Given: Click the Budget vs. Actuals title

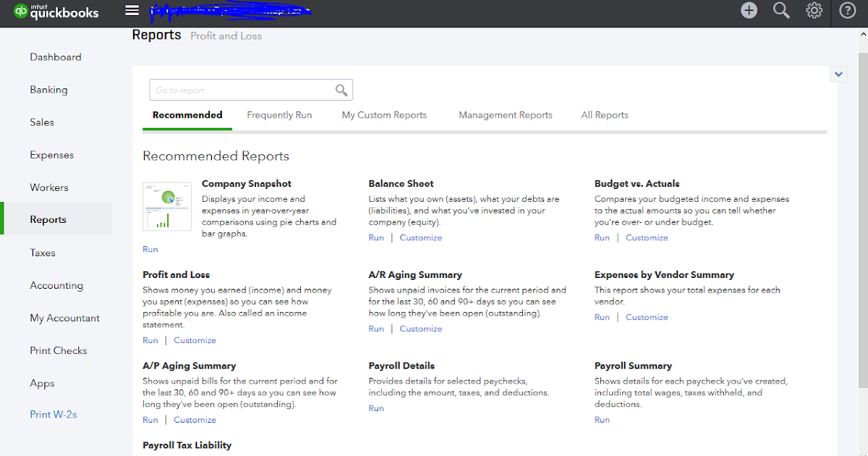Looking at the screenshot, I should 637,184.
